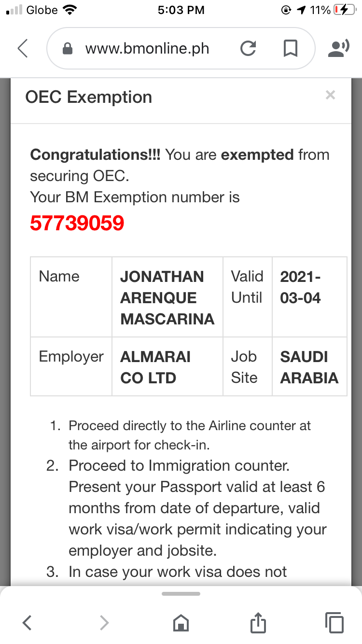
Task: Open the home page icon
Action: coord(181,623)
